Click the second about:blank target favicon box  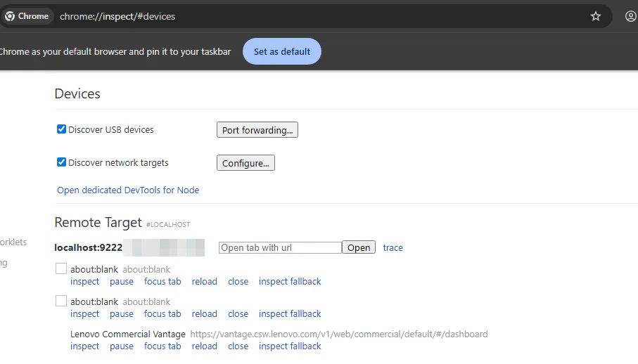(x=61, y=301)
